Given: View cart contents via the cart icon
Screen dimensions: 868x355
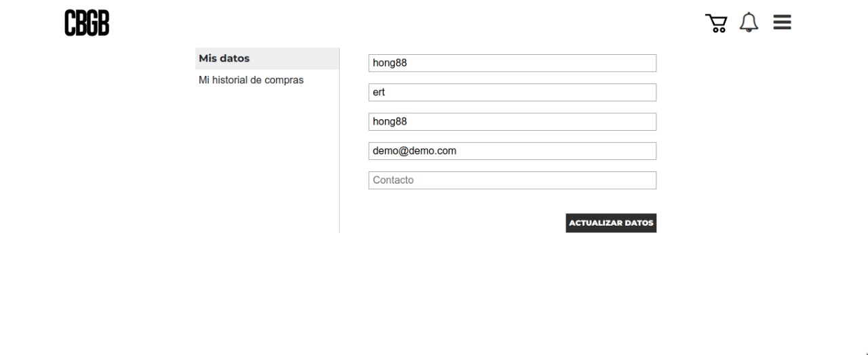Looking at the screenshot, I should point(715,23).
